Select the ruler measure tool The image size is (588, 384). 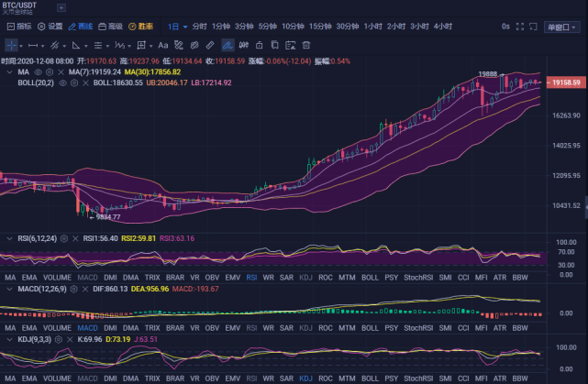(210, 45)
